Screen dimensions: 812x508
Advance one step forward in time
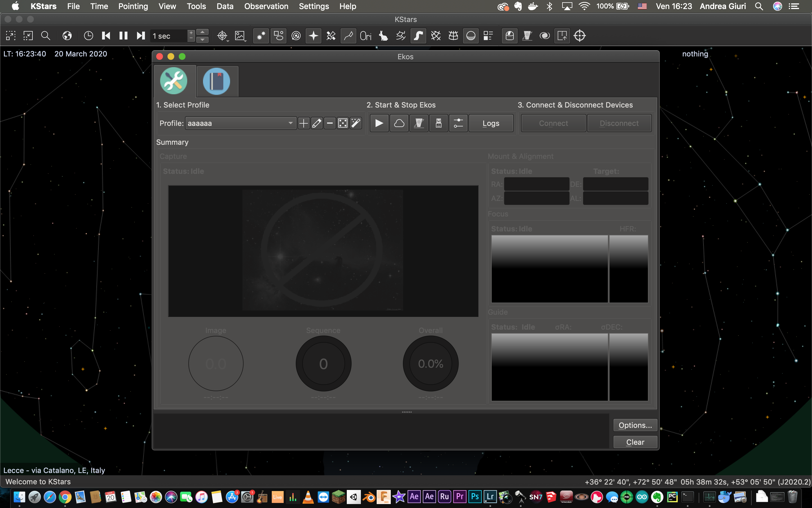(141, 36)
